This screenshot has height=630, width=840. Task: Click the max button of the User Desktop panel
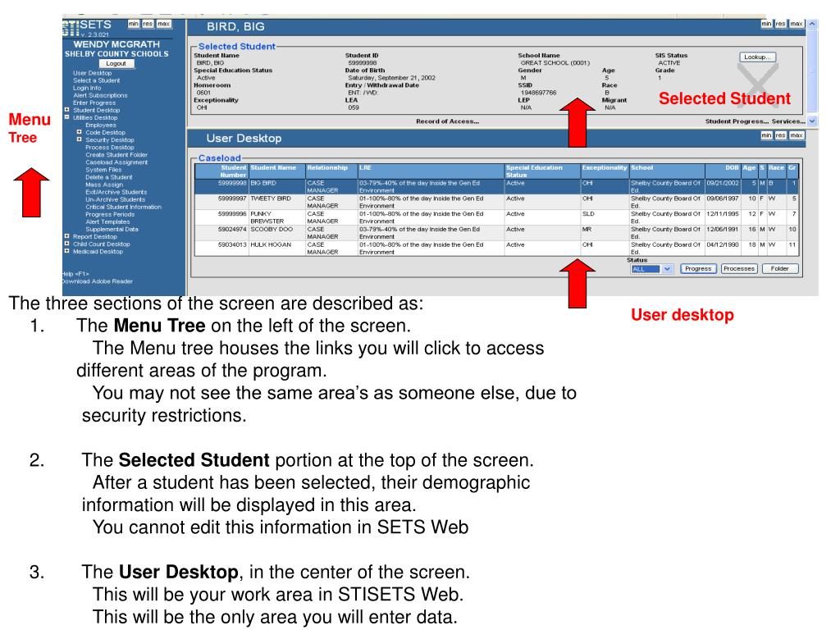pyautogui.click(x=797, y=135)
